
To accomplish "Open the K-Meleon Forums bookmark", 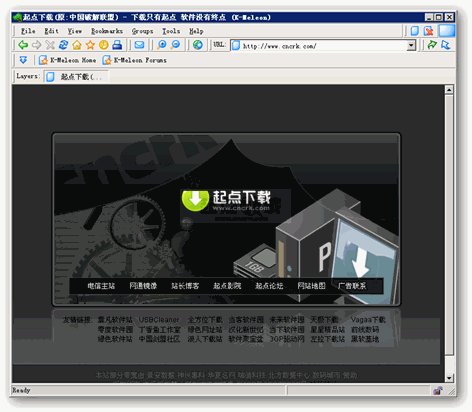I will click(x=134, y=60).
